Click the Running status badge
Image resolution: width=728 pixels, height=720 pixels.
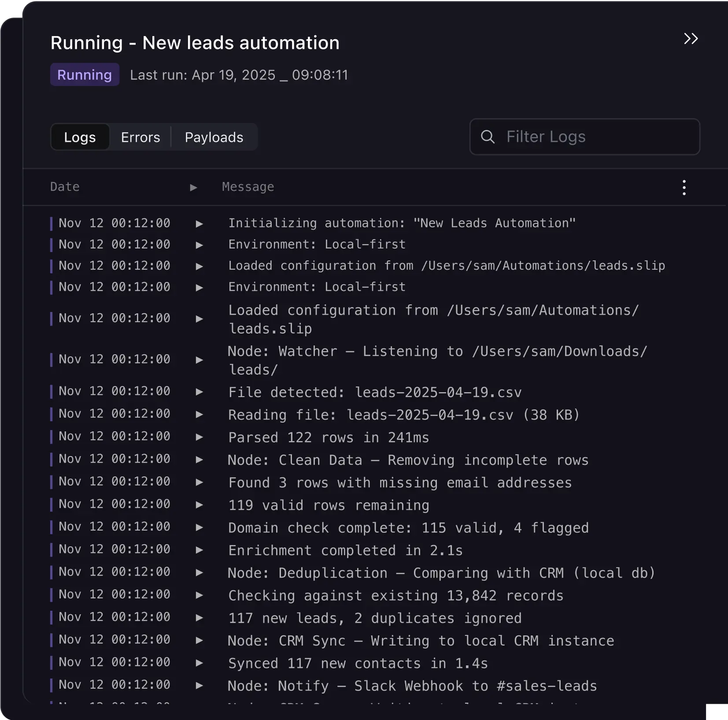click(x=85, y=74)
